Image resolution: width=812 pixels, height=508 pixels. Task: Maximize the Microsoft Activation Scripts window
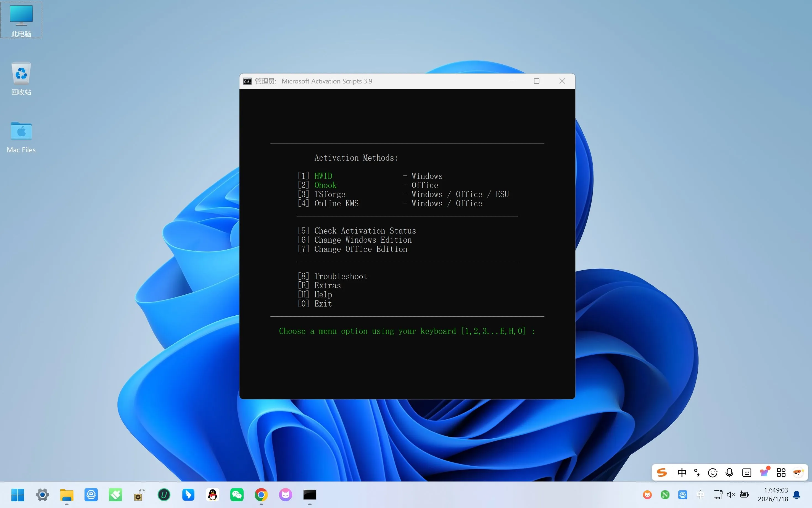(536, 81)
